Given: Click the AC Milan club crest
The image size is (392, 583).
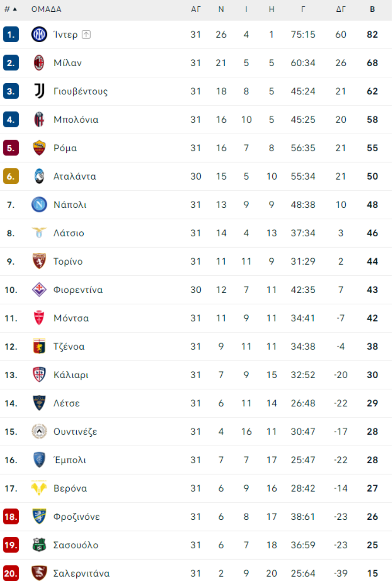Looking at the screenshot, I should point(39,63).
